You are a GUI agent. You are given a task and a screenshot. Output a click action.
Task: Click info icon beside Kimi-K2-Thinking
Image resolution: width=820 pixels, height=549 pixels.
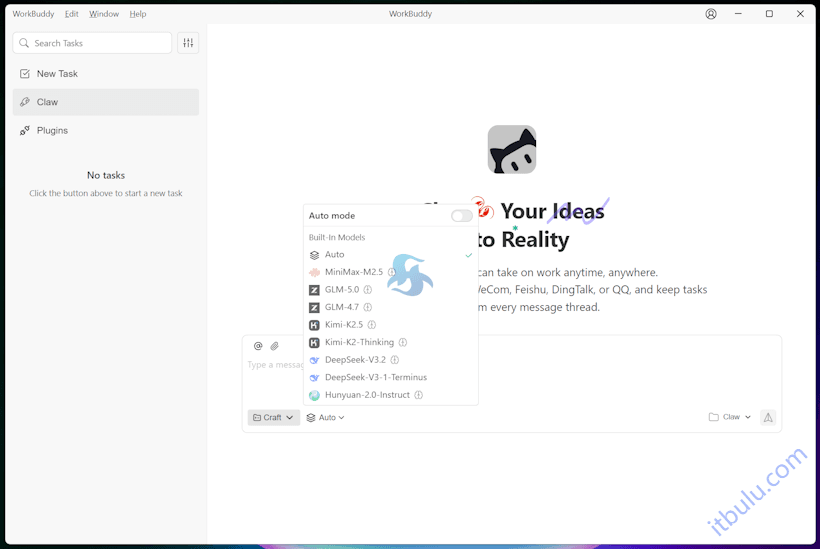coord(403,343)
